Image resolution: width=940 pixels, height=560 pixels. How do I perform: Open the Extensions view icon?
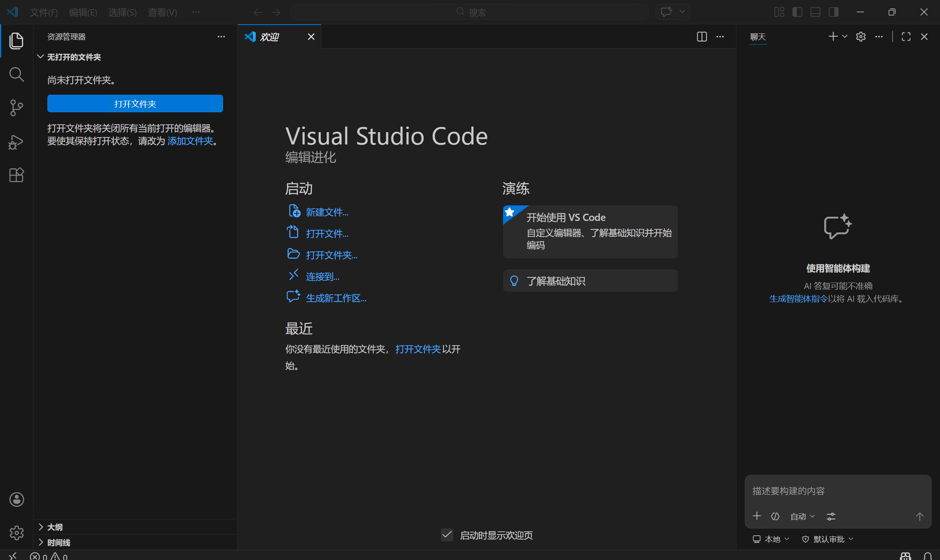pyautogui.click(x=16, y=175)
